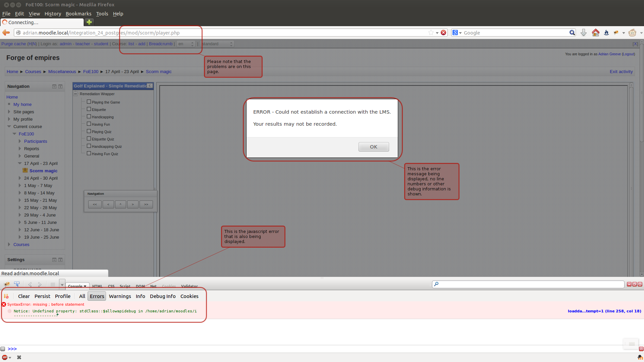Screen dimensions: 644x362
Task: Minimize Firebug panel with red button
Action: pos(629,284)
